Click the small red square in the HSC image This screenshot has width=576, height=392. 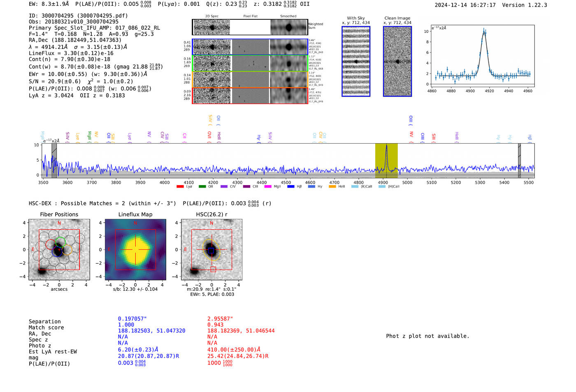click(x=213, y=269)
